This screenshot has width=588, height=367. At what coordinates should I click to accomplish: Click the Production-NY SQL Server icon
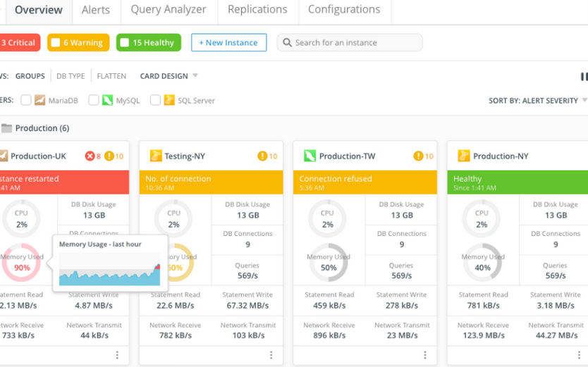tap(464, 156)
